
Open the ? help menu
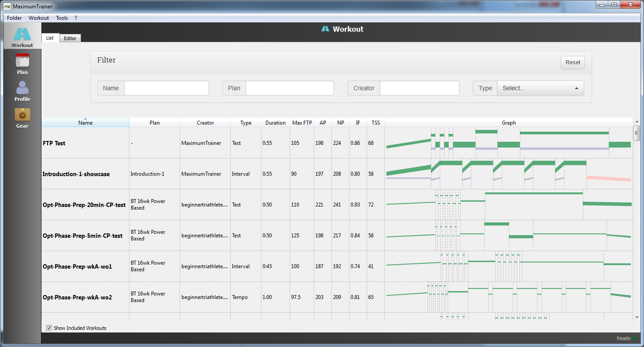(76, 18)
